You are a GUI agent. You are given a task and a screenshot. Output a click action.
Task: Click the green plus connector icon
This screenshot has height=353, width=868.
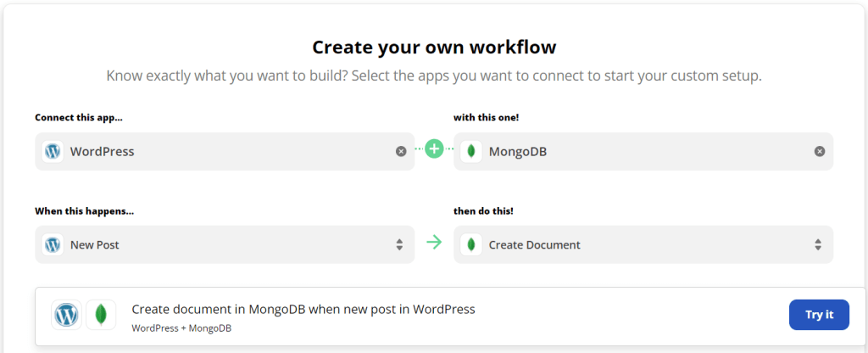coord(434,148)
